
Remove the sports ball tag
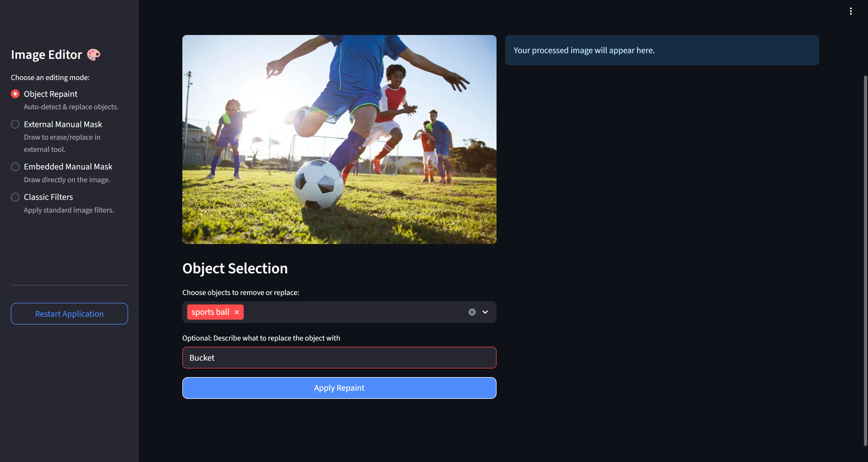pos(237,312)
